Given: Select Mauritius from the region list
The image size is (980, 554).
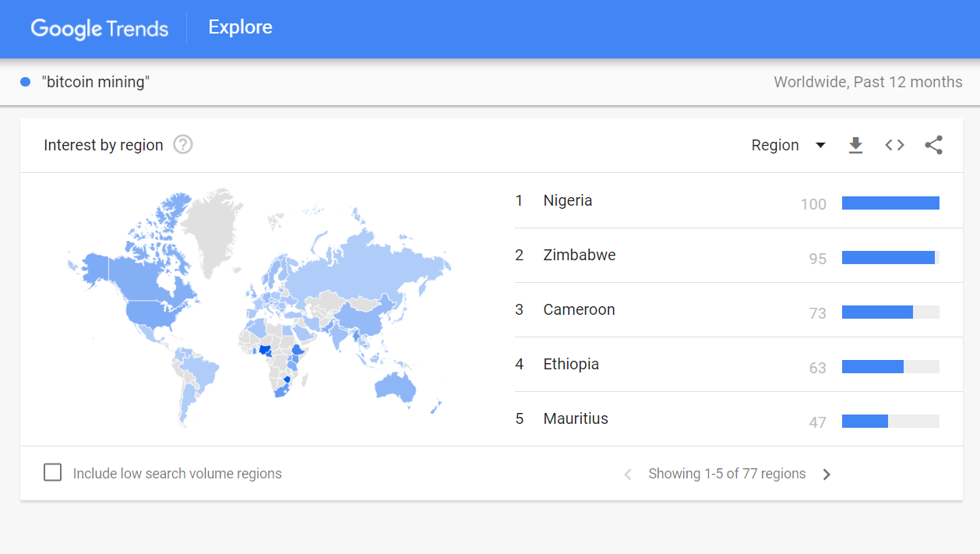Looking at the screenshot, I should (x=576, y=418).
